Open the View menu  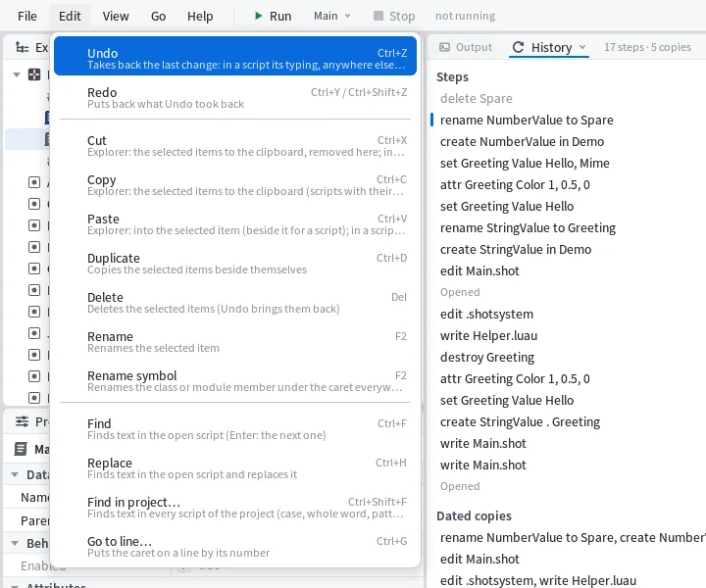(116, 17)
